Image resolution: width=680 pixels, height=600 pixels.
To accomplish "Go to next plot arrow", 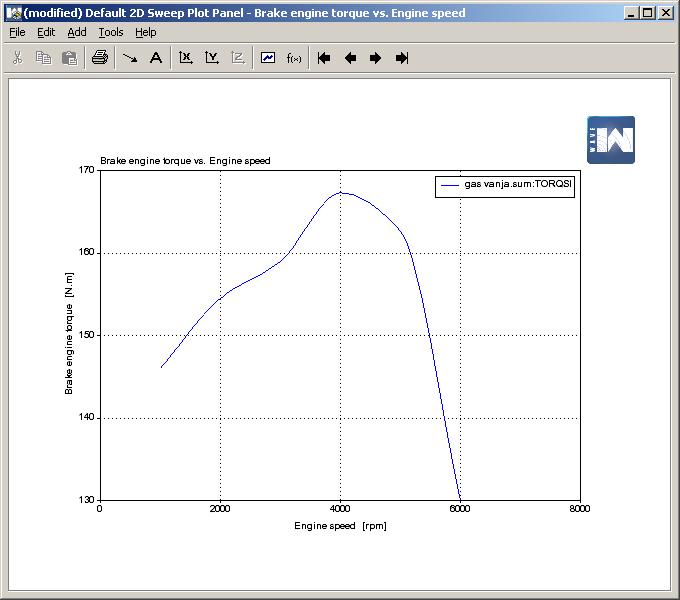I will pyautogui.click(x=376, y=58).
